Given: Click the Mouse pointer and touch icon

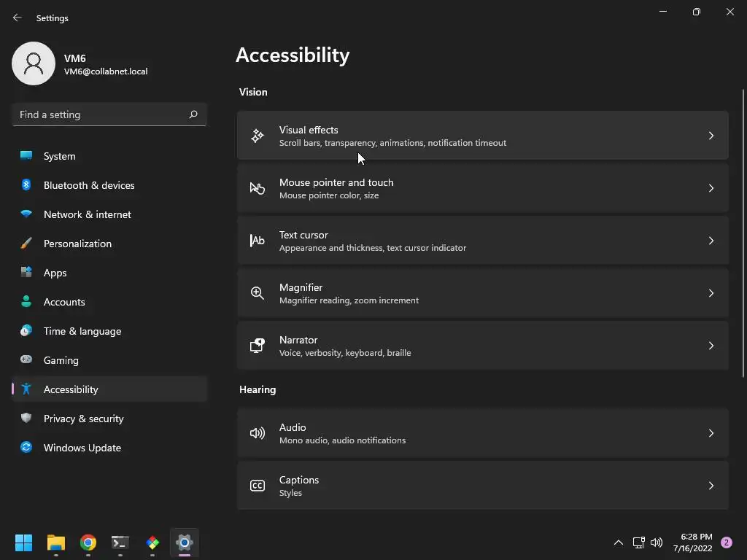Looking at the screenshot, I should coord(258,188).
